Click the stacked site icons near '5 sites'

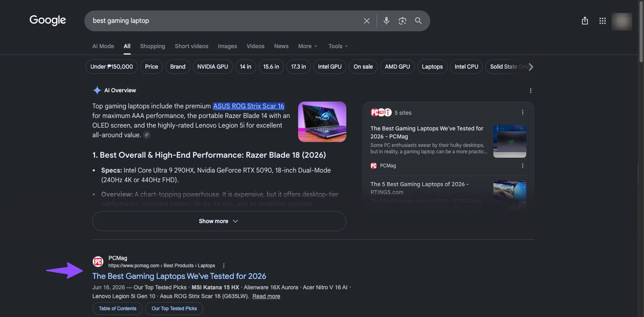coord(381,113)
